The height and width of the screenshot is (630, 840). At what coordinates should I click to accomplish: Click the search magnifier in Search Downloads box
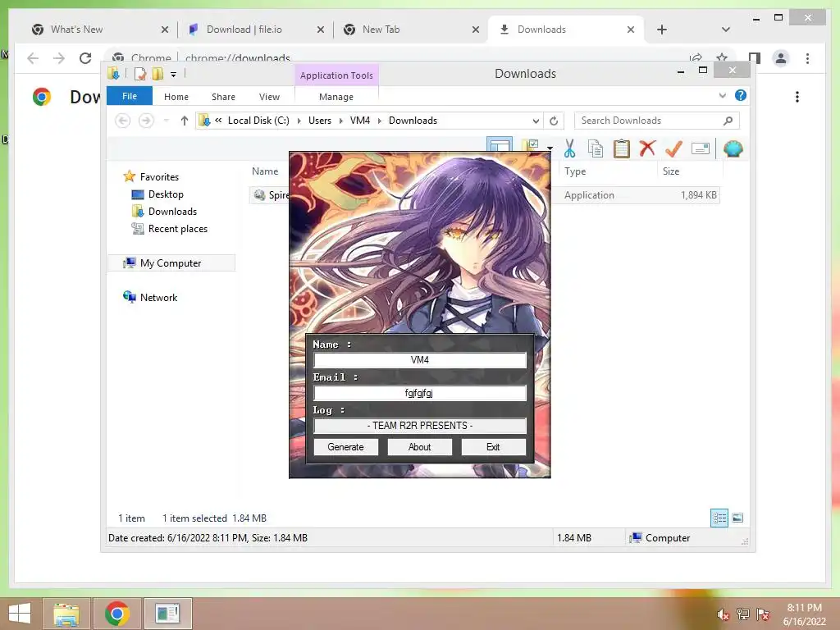[x=728, y=121]
